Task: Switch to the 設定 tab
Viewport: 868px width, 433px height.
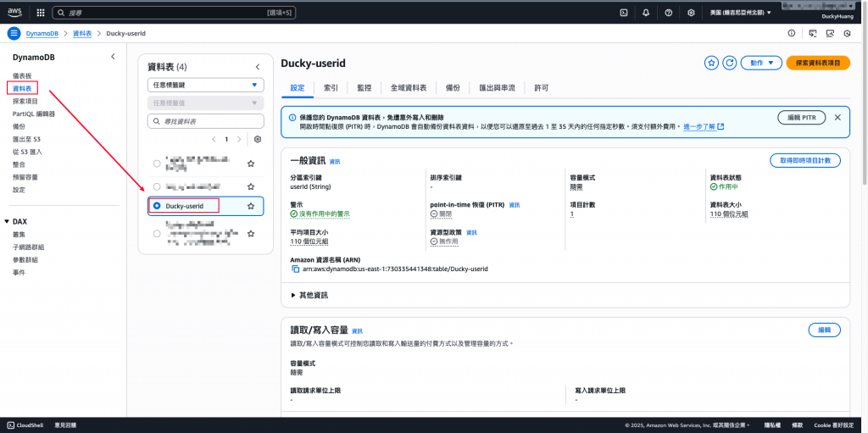Action: click(x=298, y=87)
